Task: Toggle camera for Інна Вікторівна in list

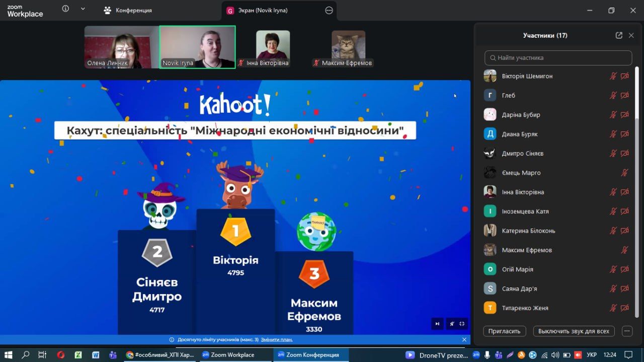Action: pos(625,192)
